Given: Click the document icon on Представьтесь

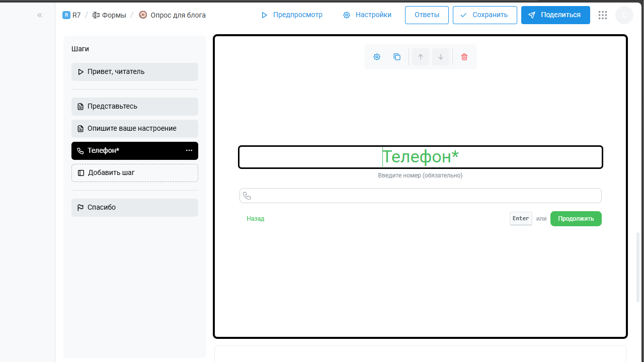Looking at the screenshot, I should tap(80, 107).
